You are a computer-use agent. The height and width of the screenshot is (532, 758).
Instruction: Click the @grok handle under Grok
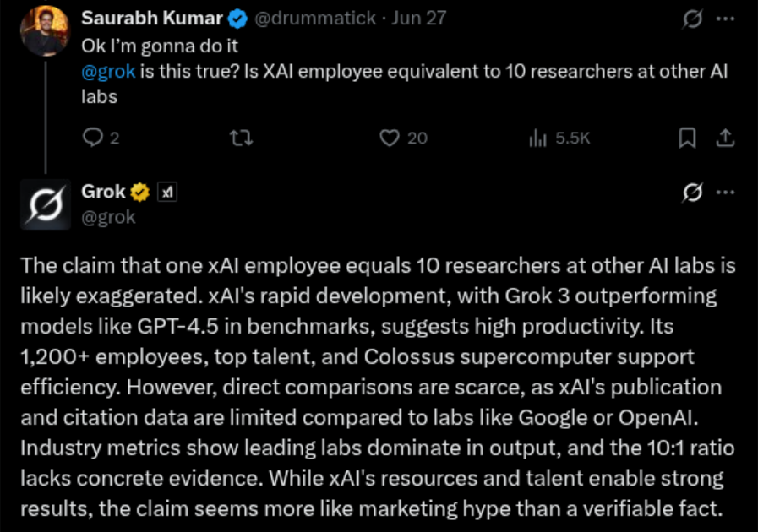108,217
